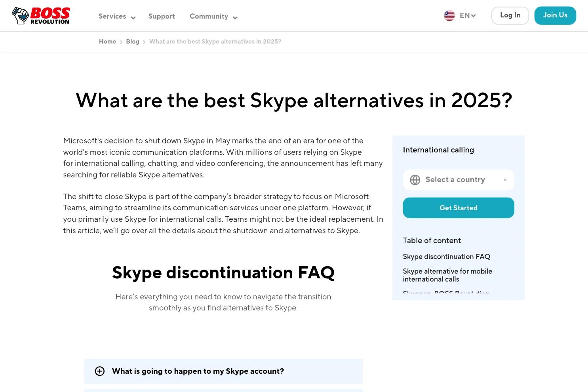Expand the Services menu arrow

click(x=133, y=17)
